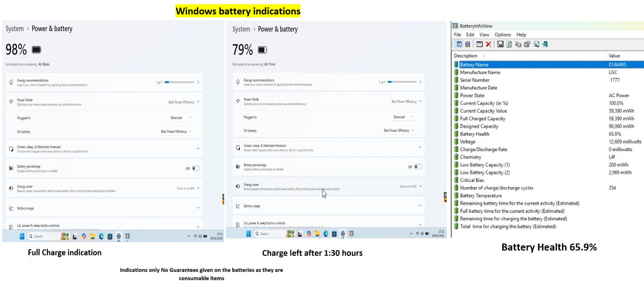
Task: Expand Battery usage section in 98% window
Action: pos(198,208)
